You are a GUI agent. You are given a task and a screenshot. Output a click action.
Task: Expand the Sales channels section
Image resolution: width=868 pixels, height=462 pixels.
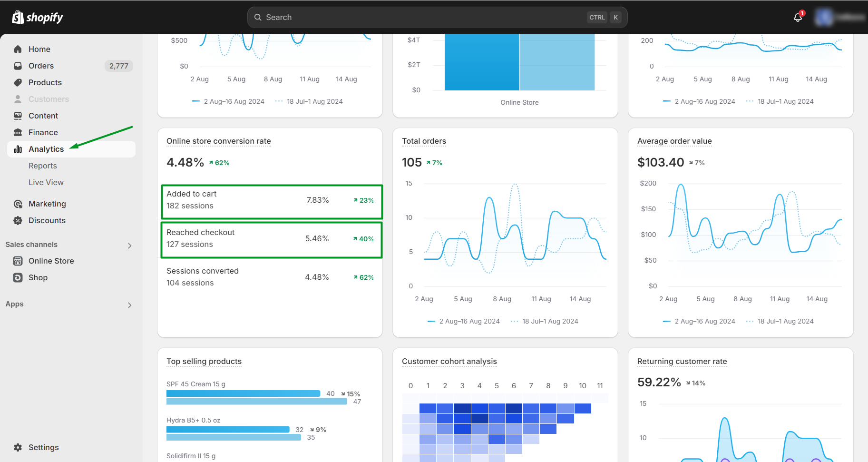pyautogui.click(x=129, y=246)
